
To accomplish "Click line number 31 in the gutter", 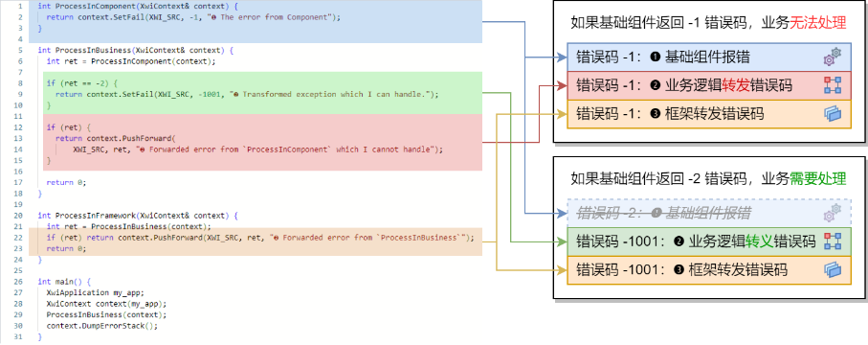I will tap(19, 336).
